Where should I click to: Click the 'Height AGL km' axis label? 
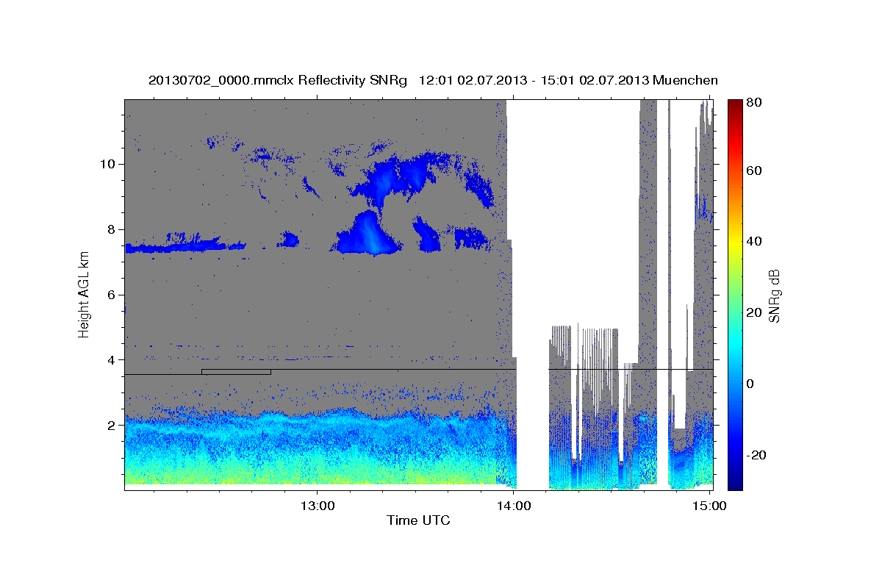click(x=85, y=295)
